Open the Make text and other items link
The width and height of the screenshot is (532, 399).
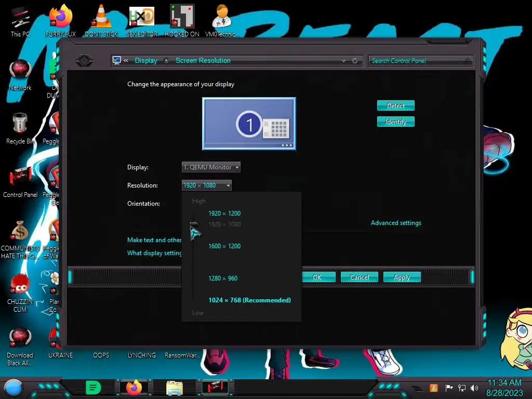coord(154,240)
